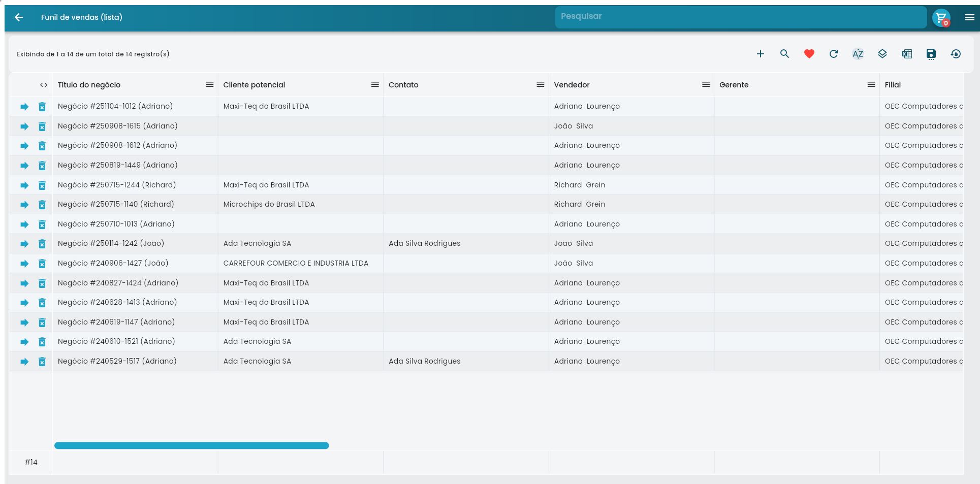Go back using the left arrow button
The image size is (980, 484).
[x=19, y=17]
